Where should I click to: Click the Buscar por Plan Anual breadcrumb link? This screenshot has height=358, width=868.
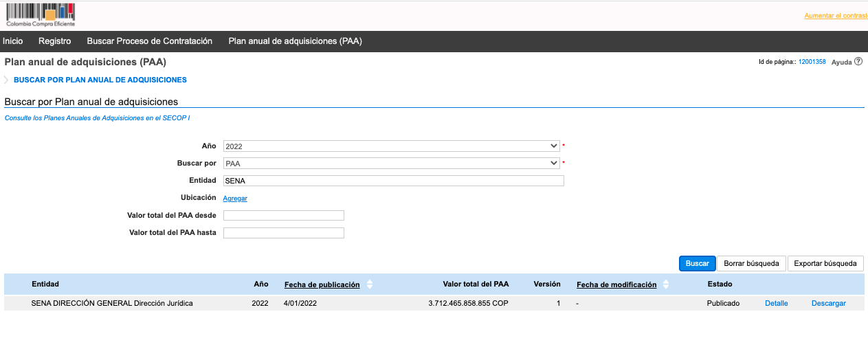coord(100,80)
